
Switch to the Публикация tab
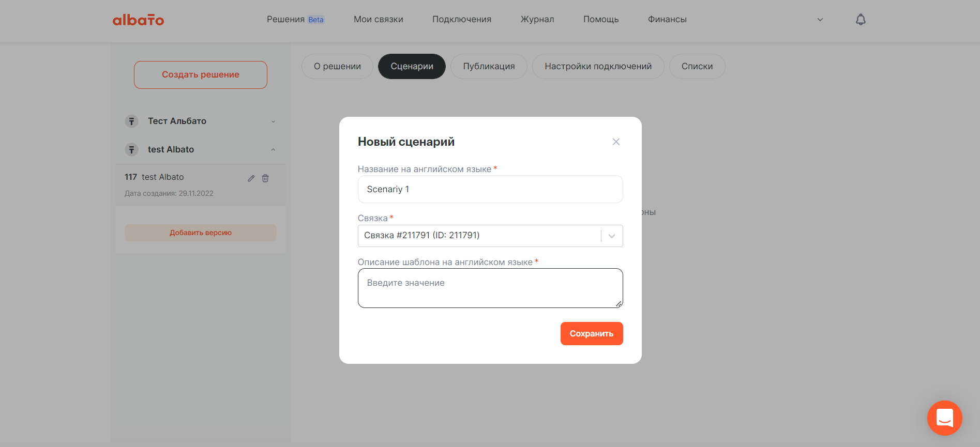[x=489, y=66]
